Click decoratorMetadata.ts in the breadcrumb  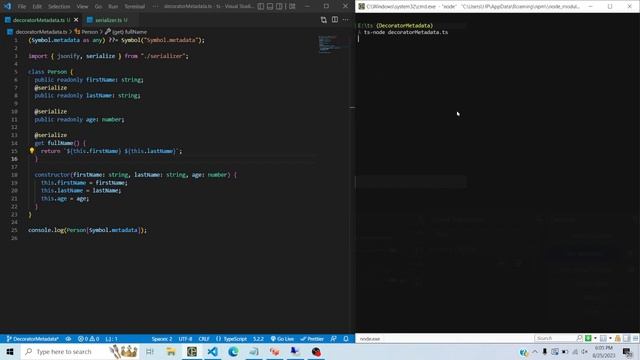pos(41,31)
